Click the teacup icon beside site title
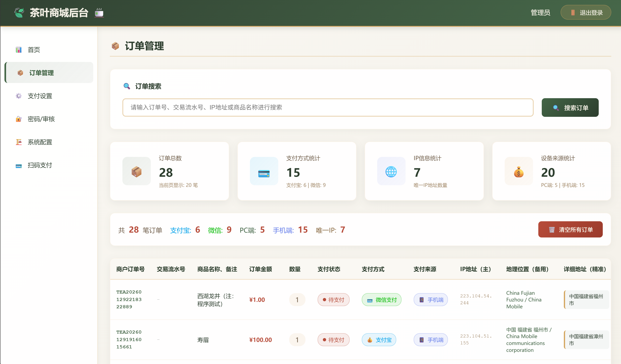 (x=99, y=13)
